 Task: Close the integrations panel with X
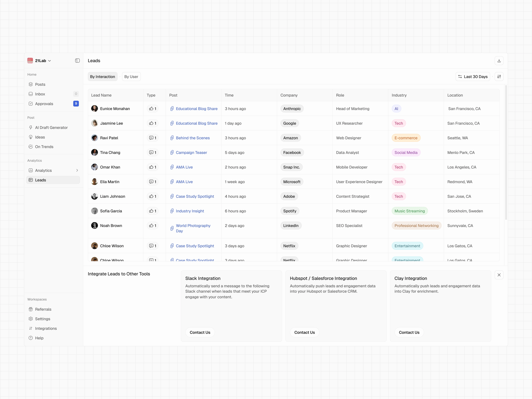pos(499,275)
